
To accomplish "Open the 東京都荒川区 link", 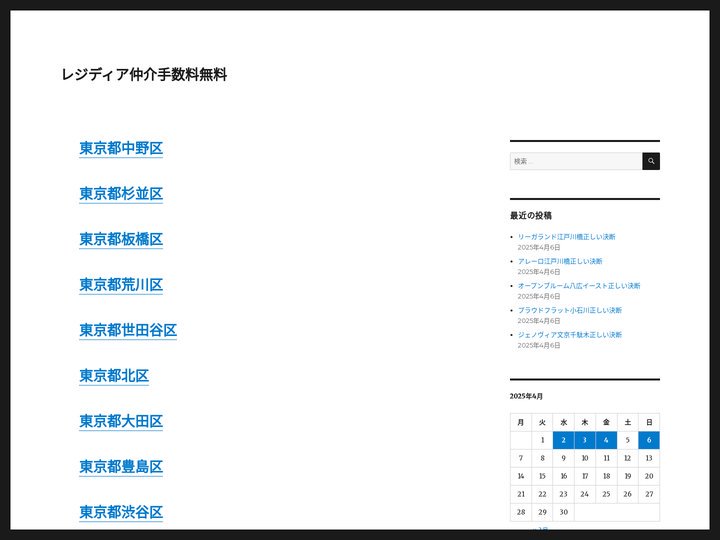I will (x=121, y=285).
